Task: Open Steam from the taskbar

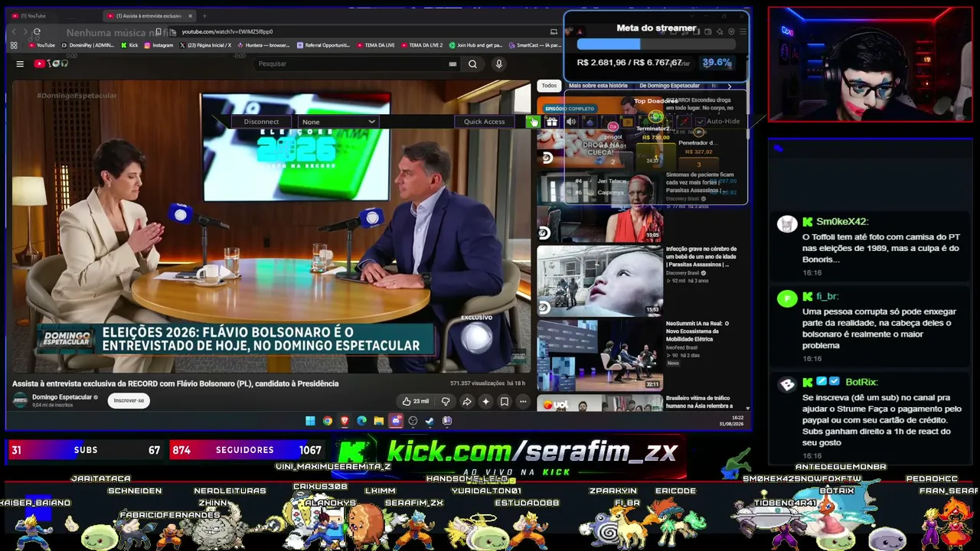Action: (x=430, y=421)
